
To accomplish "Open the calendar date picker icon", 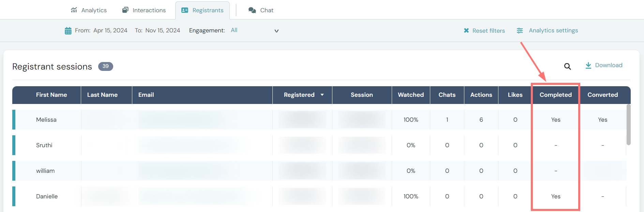I will coord(68,31).
